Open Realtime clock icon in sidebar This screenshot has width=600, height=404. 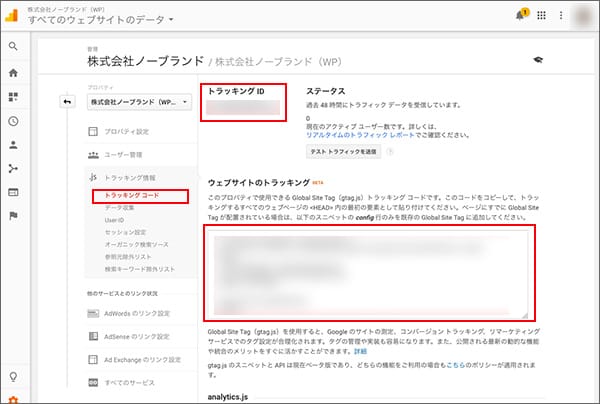pos(13,121)
